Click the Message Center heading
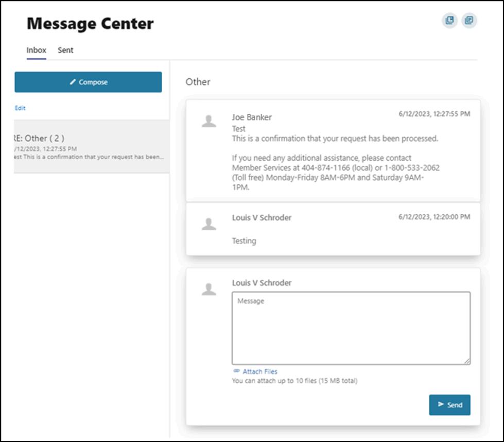The width and height of the screenshot is (504, 442). pyautogui.click(x=90, y=24)
